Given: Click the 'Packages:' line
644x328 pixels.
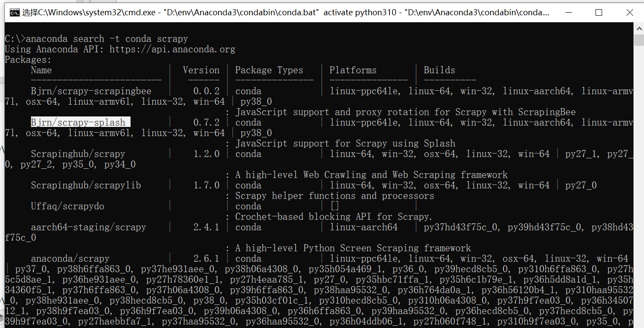Looking at the screenshot, I should click(28, 60).
